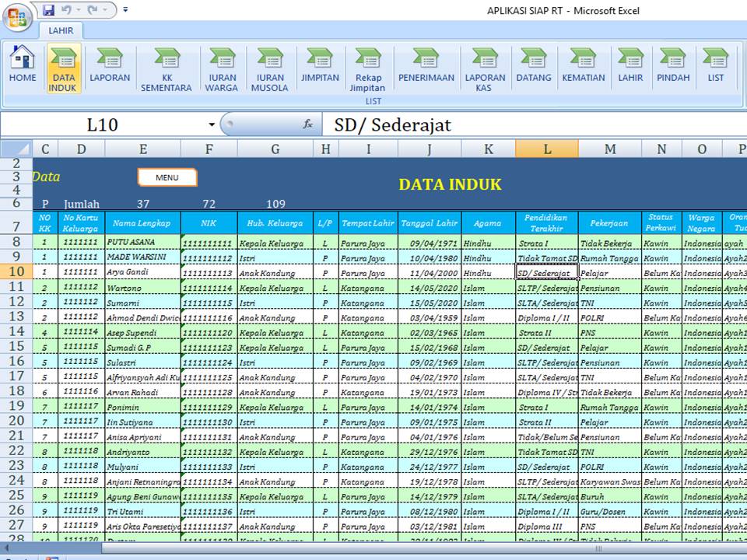Click the Redo icon in Quick Access
The image size is (747, 560).
[93, 9]
